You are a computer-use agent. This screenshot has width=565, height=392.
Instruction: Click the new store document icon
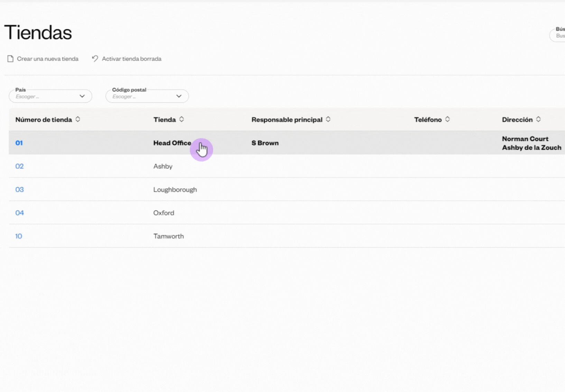point(10,59)
